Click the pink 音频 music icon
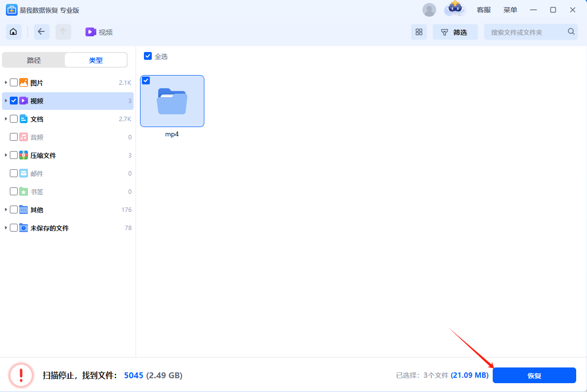Viewport: 587px width, 392px height. (24, 137)
